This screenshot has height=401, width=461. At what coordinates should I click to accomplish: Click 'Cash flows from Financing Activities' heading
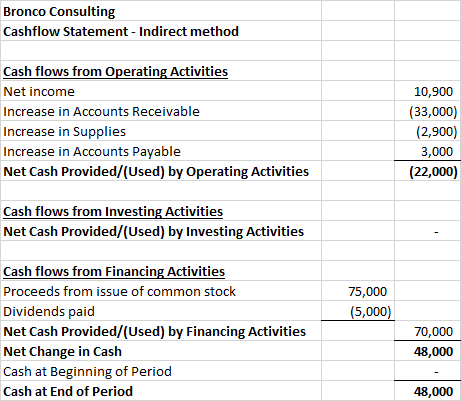[x=114, y=272]
